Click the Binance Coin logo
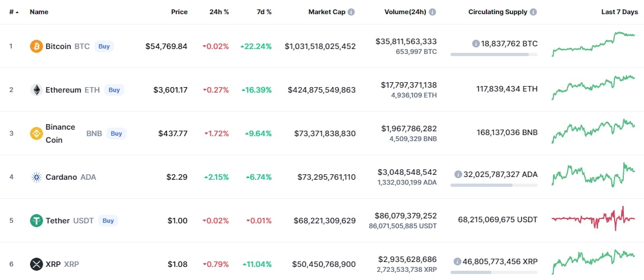The height and width of the screenshot is (280, 644). (x=37, y=133)
